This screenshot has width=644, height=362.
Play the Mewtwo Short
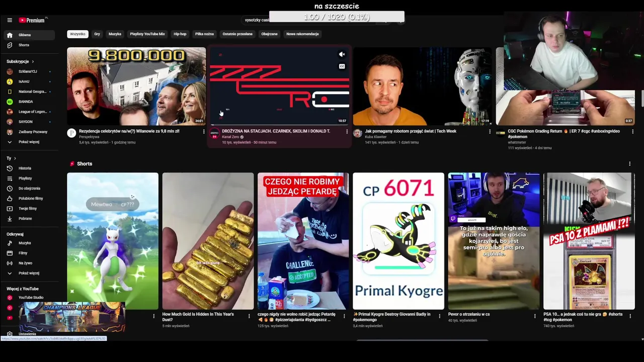(x=113, y=241)
